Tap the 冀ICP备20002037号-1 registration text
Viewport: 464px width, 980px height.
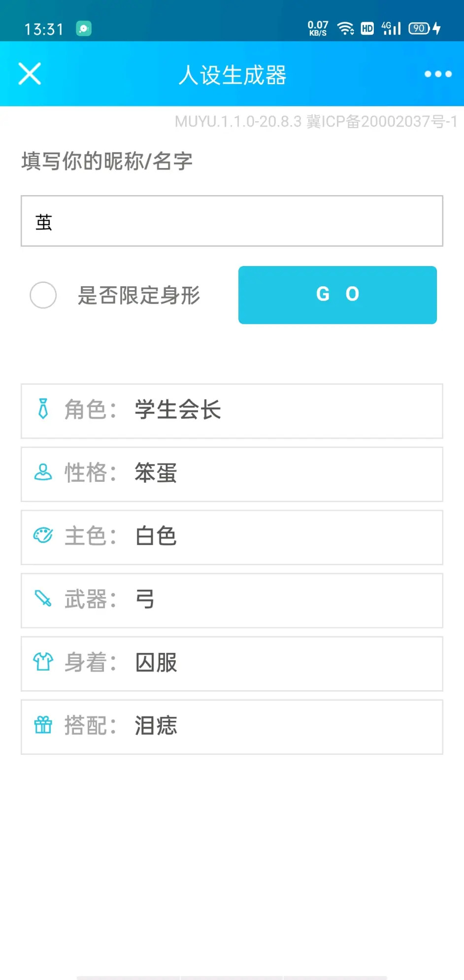[x=382, y=121]
